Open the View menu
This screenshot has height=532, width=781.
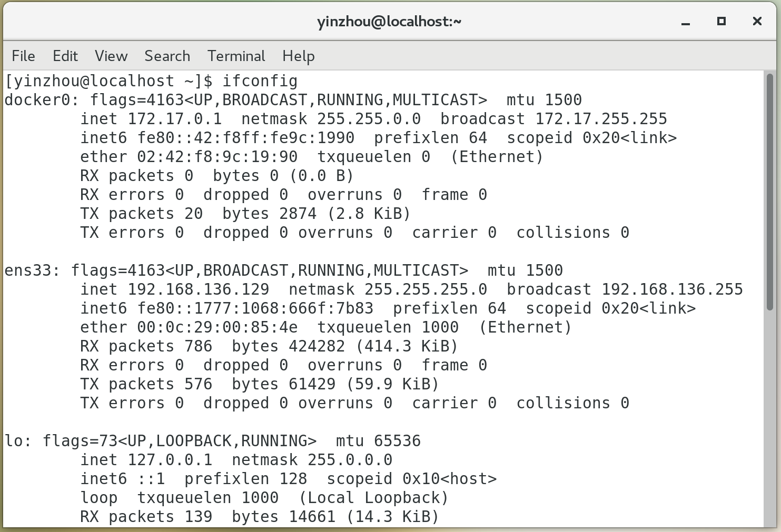coord(111,56)
